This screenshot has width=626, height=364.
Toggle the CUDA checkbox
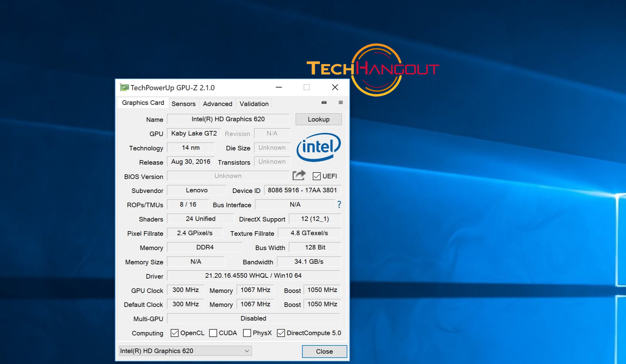(213, 333)
